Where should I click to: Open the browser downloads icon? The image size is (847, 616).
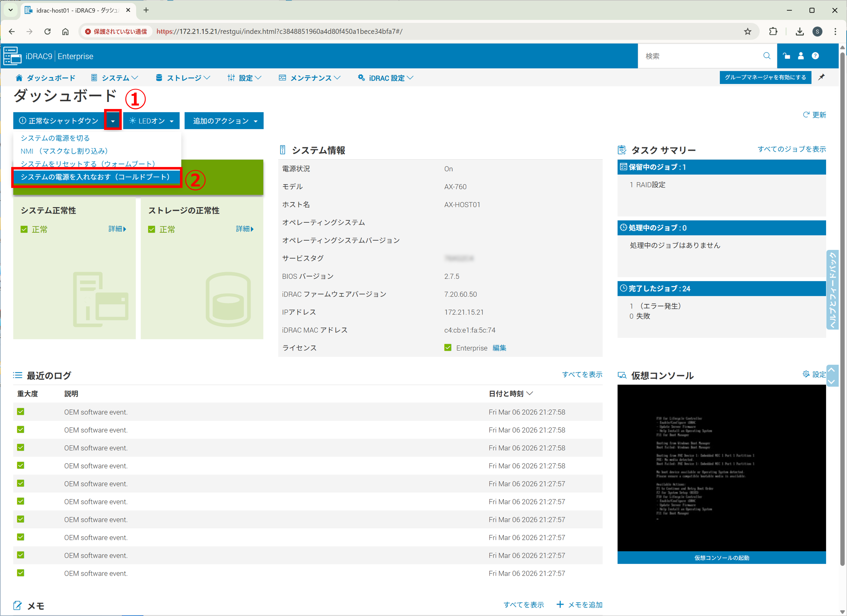800,32
